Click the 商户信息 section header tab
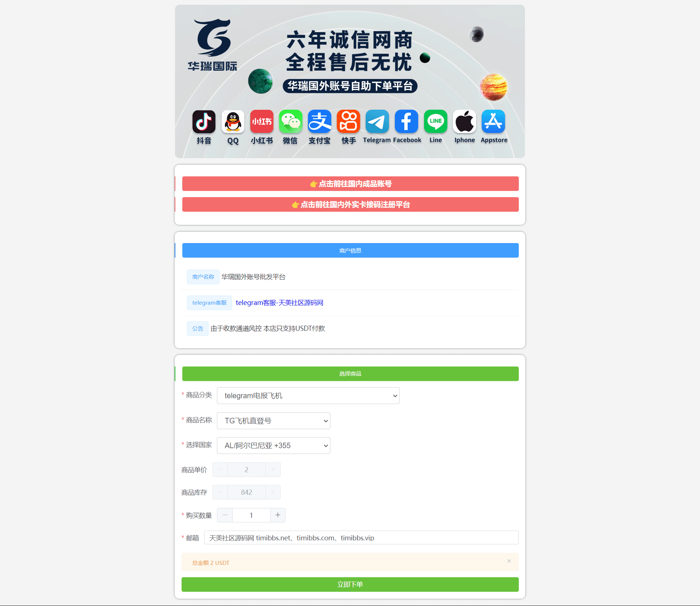Image resolution: width=700 pixels, height=606 pixels. [x=350, y=250]
